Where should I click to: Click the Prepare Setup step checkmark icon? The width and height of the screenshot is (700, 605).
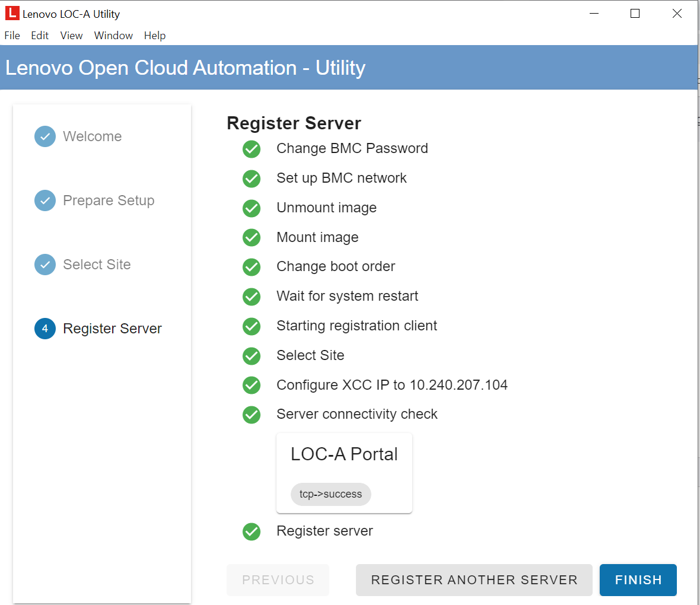pyautogui.click(x=45, y=200)
